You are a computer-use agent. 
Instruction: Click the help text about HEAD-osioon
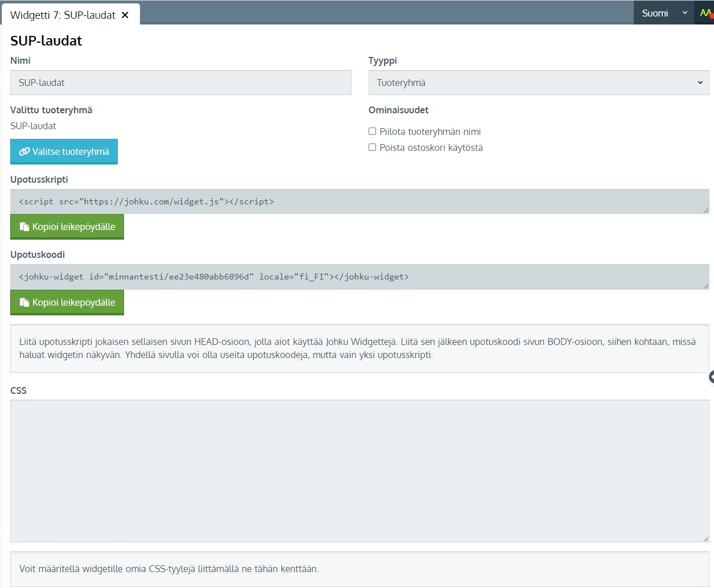pyautogui.click(x=357, y=348)
